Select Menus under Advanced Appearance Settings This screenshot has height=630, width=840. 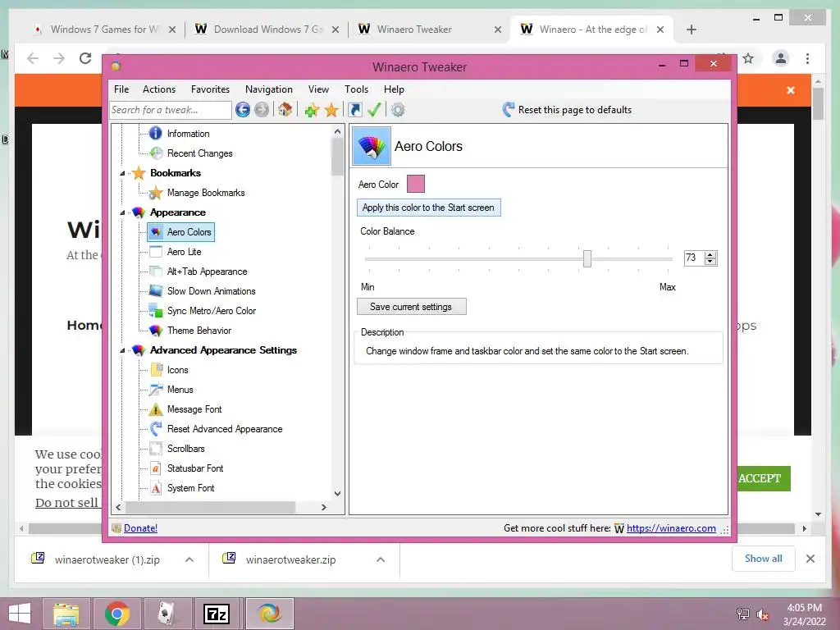click(x=180, y=390)
